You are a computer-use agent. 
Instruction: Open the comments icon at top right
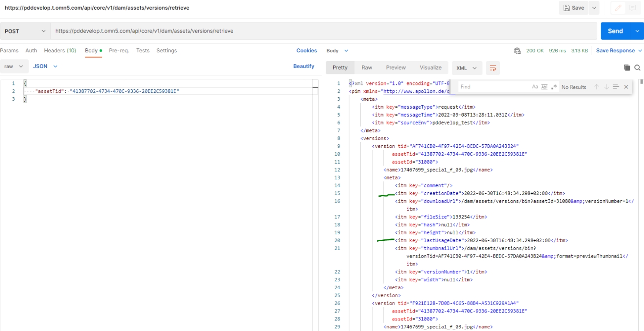click(x=633, y=8)
